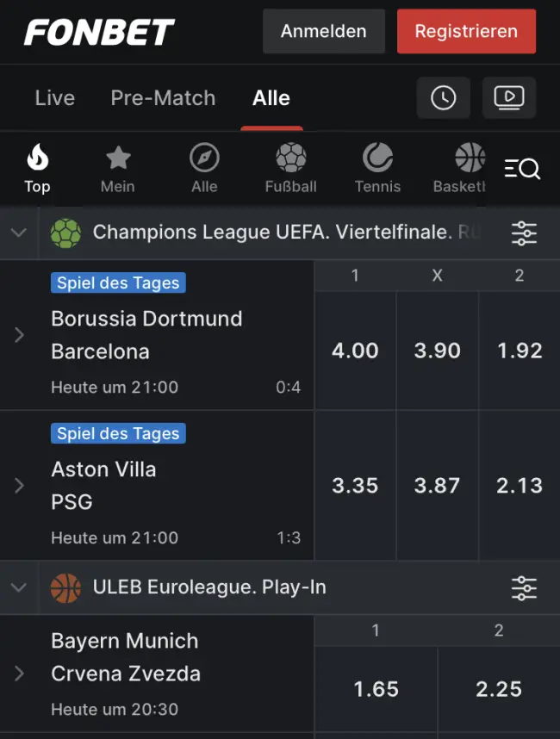Expand the Borussia Dortmund vs Barcelona match
The height and width of the screenshot is (739, 560).
19,335
